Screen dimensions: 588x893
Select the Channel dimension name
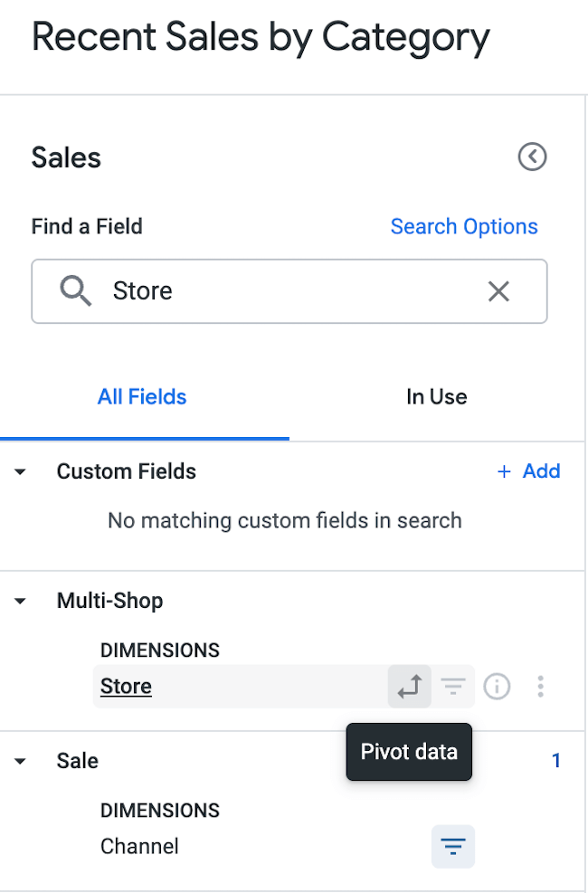point(139,846)
